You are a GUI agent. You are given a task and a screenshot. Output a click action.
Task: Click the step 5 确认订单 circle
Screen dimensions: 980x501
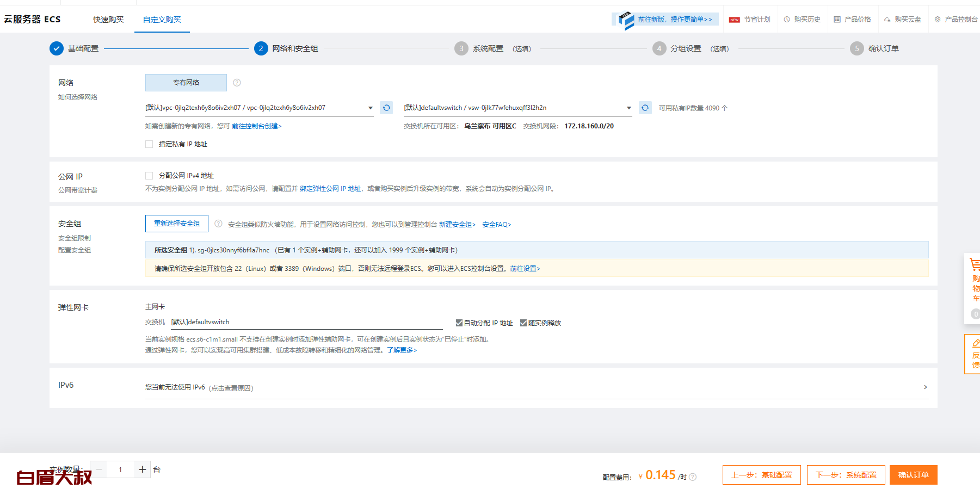[857, 48]
